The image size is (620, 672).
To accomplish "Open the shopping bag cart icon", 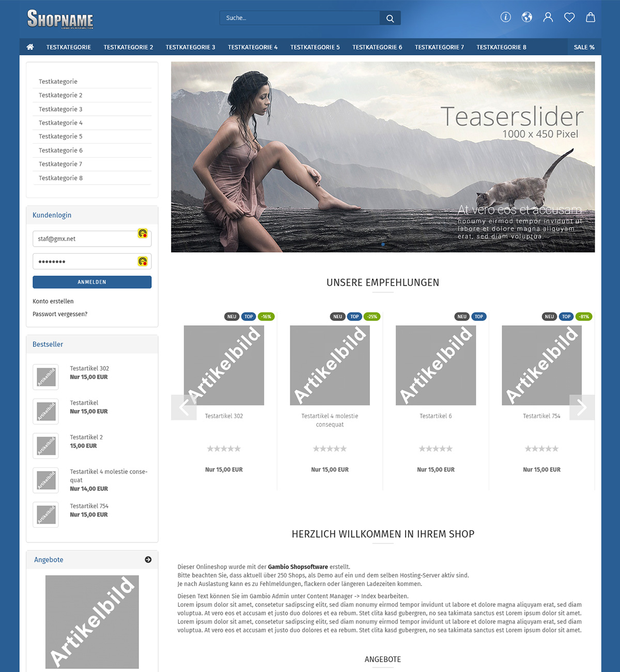I will [591, 17].
